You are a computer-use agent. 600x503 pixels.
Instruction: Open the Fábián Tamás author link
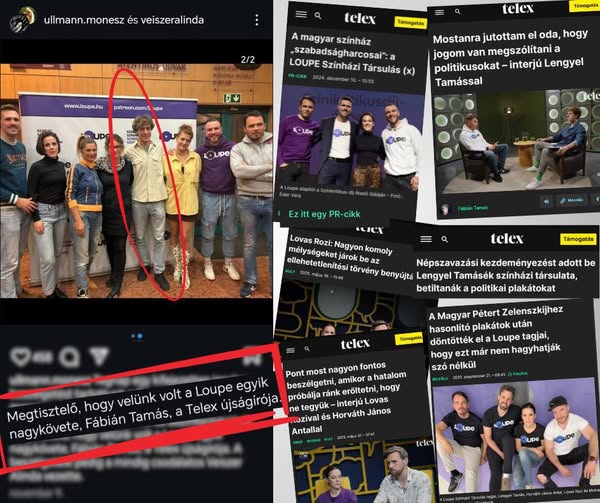(x=473, y=208)
